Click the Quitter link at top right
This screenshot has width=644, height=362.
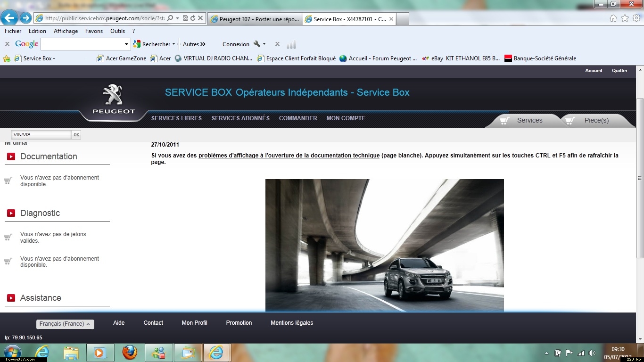coord(619,71)
